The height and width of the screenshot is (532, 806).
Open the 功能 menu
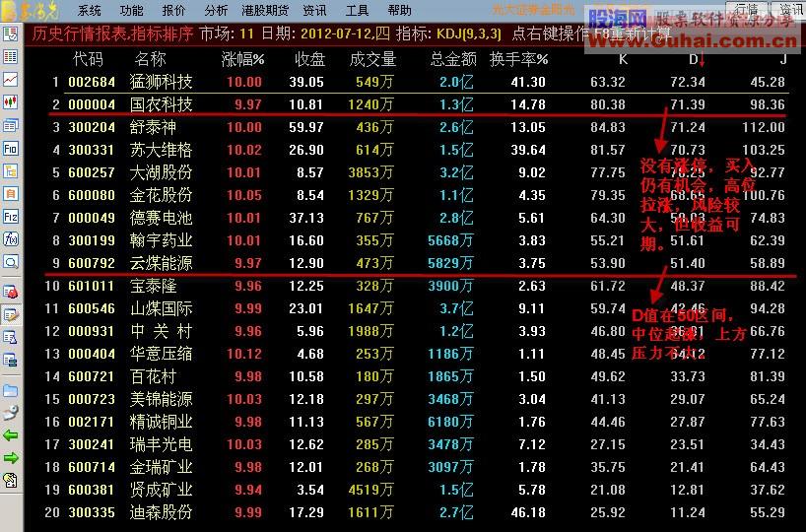tap(132, 10)
